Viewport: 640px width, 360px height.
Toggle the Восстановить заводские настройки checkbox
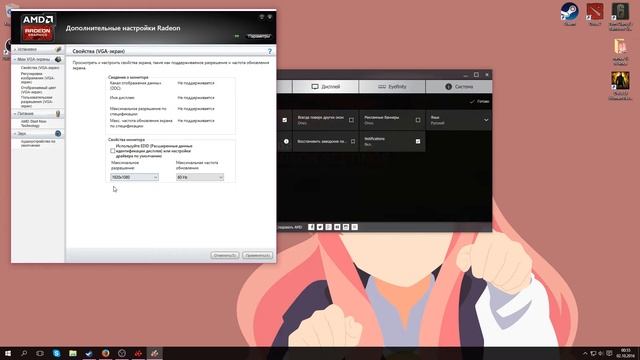click(x=353, y=142)
